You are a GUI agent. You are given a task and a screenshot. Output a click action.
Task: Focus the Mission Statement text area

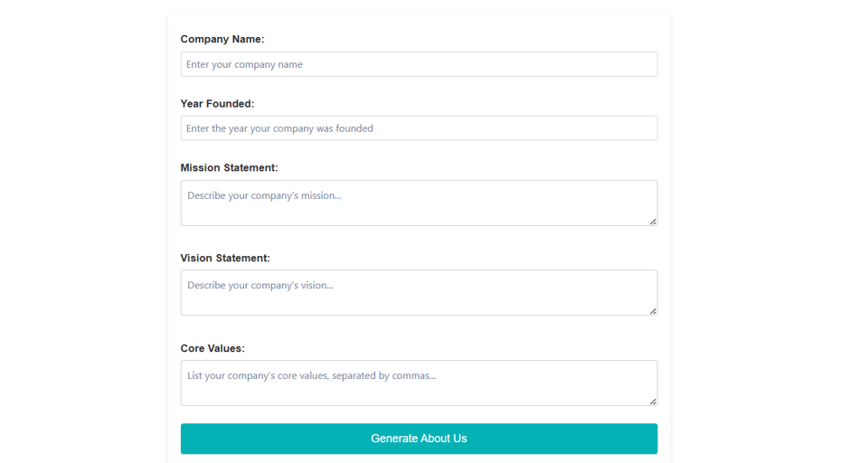[419, 203]
